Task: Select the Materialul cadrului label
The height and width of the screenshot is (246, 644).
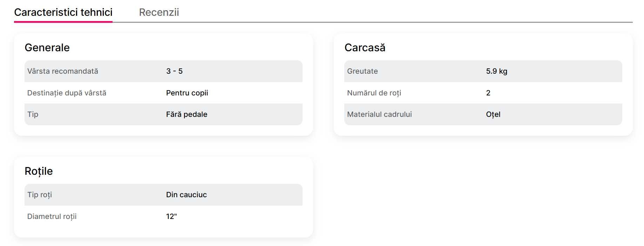Action: pyautogui.click(x=379, y=114)
